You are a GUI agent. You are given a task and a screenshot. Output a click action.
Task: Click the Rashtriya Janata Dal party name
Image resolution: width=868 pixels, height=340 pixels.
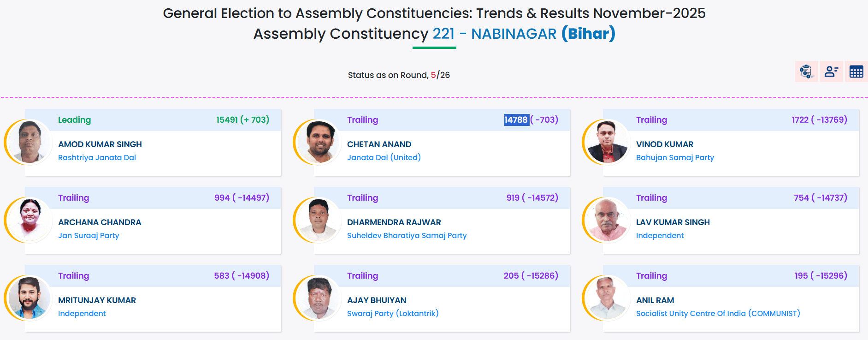click(97, 157)
